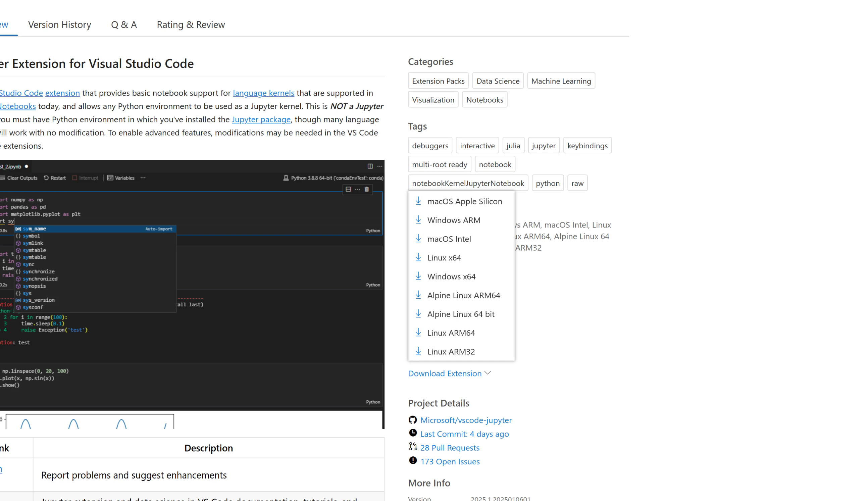
Task: Download for macOS Apple Silicon
Action: [461, 201]
